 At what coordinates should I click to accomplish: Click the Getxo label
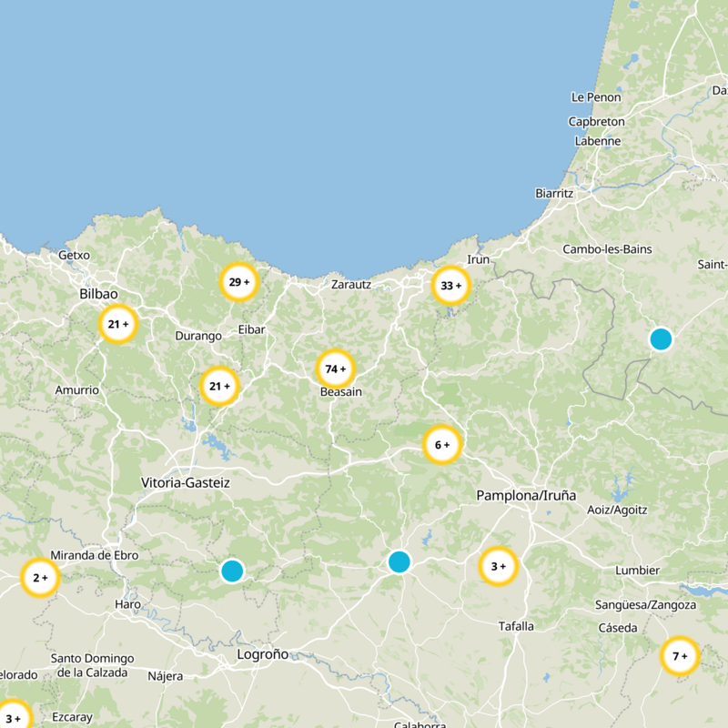(74, 255)
